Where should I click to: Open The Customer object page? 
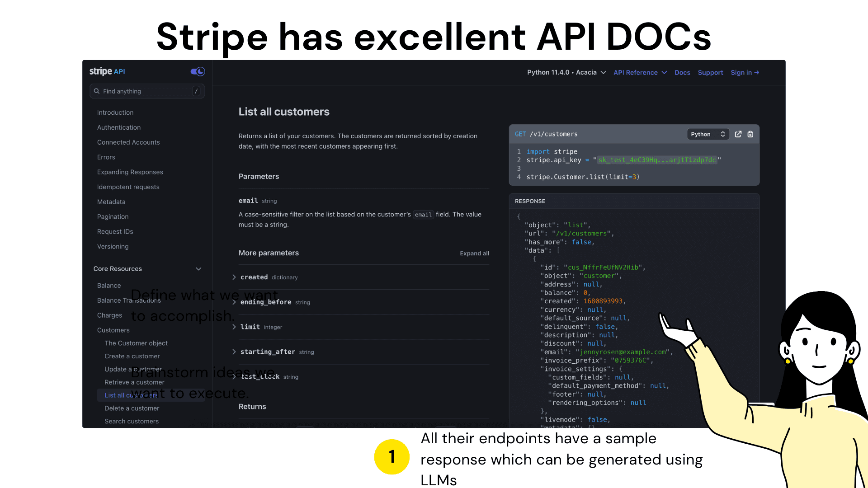(x=136, y=343)
